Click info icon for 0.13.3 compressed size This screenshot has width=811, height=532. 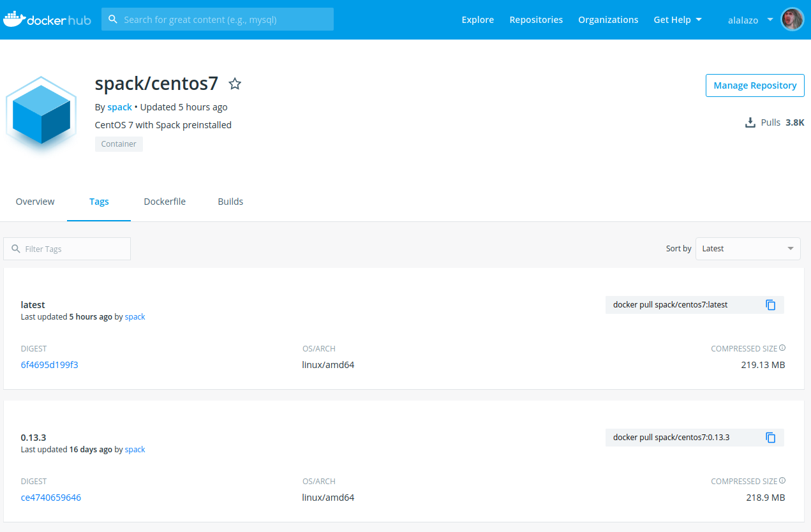[782, 481]
